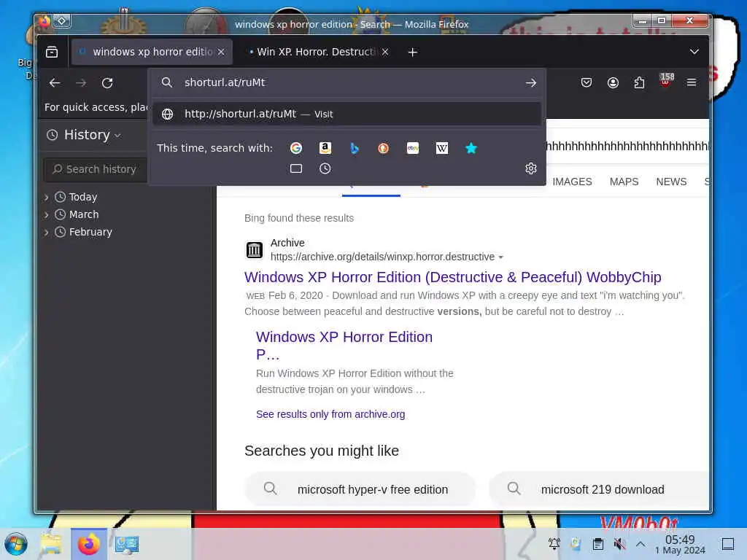The image size is (747, 560).
Task: Expand the February history folder
Action: point(46,233)
